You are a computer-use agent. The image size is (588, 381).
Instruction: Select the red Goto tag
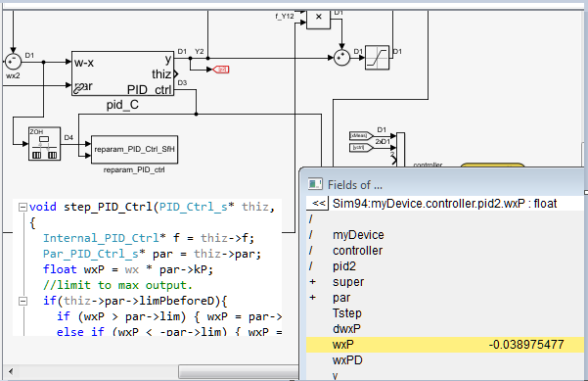coord(221,70)
